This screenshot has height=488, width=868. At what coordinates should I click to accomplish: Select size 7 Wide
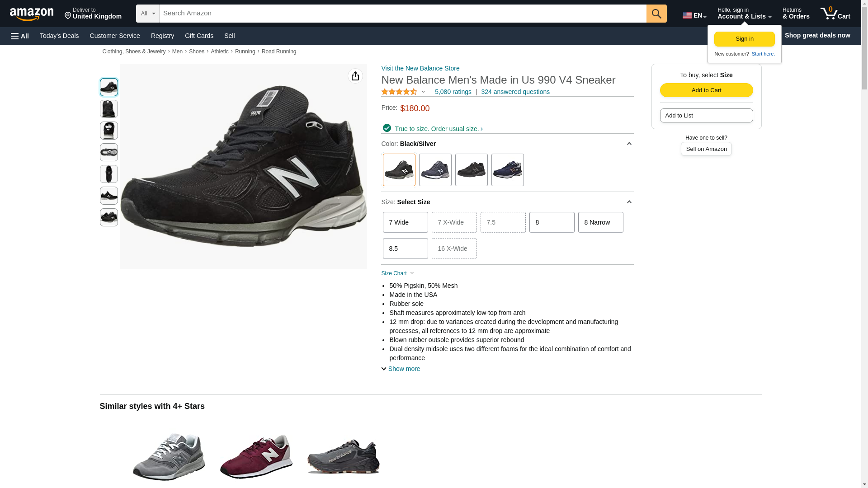(405, 222)
